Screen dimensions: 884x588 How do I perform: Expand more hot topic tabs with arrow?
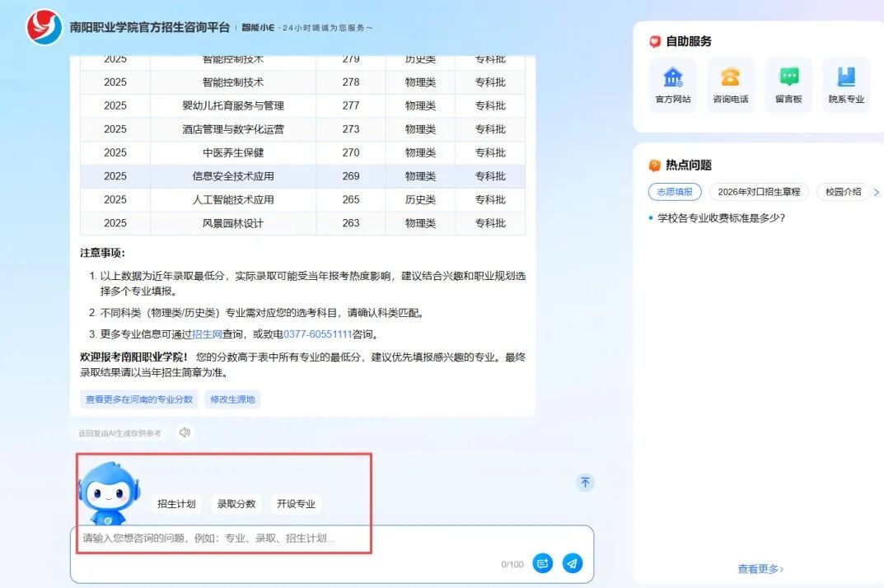pyautogui.click(x=876, y=192)
